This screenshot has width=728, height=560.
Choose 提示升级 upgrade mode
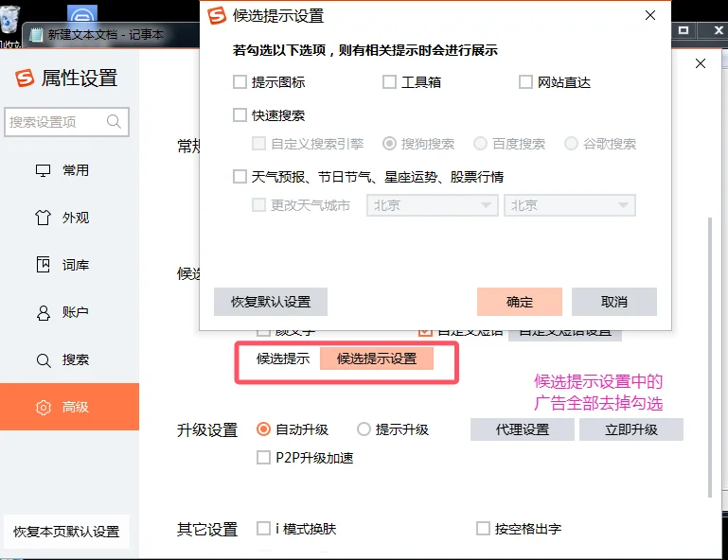pyautogui.click(x=364, y=429)
